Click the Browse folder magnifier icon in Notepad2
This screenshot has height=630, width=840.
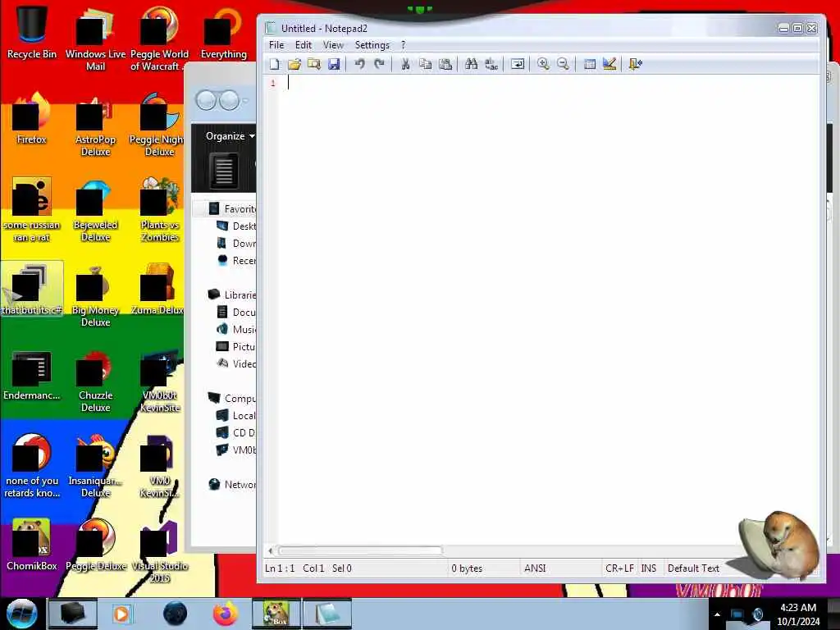[x=314, y=64]
